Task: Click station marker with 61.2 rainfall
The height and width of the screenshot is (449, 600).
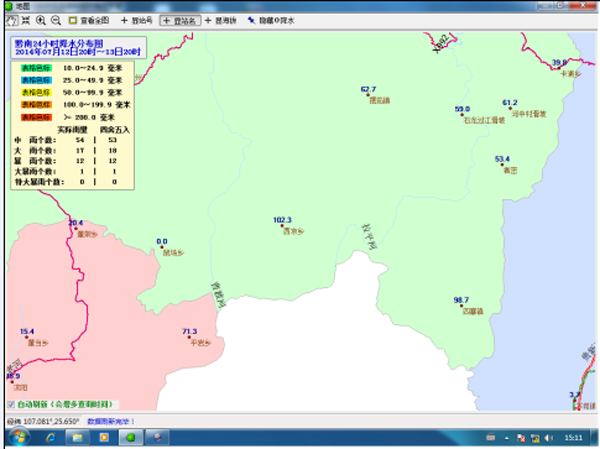Action: [510, 108]
